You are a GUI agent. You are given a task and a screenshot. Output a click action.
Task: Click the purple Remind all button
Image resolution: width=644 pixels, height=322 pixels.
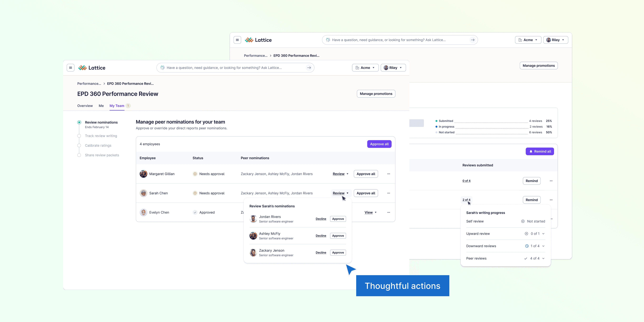540,152
